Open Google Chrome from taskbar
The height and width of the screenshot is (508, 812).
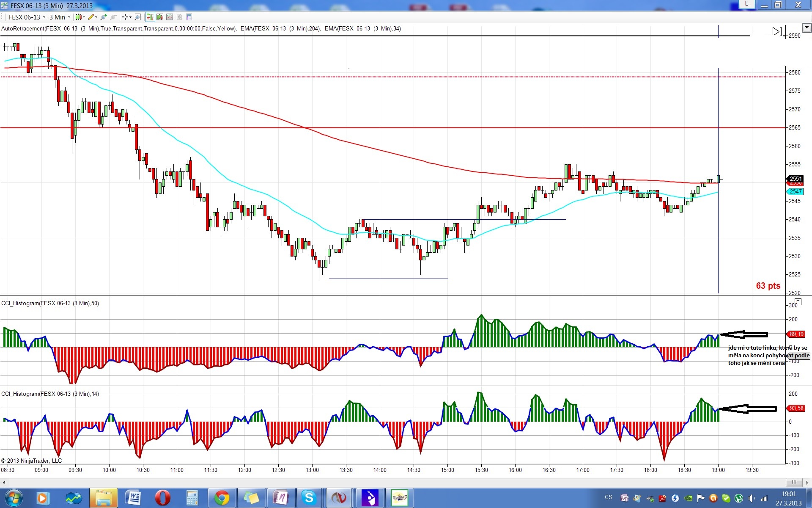click(222, 498)
